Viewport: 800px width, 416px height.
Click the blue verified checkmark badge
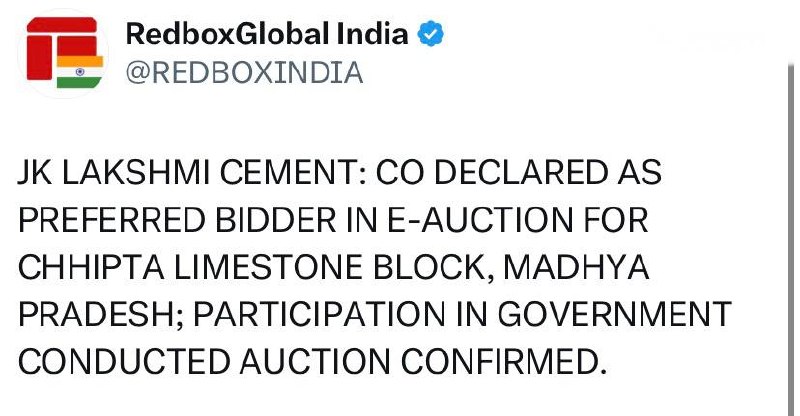[x=430, y=35]
